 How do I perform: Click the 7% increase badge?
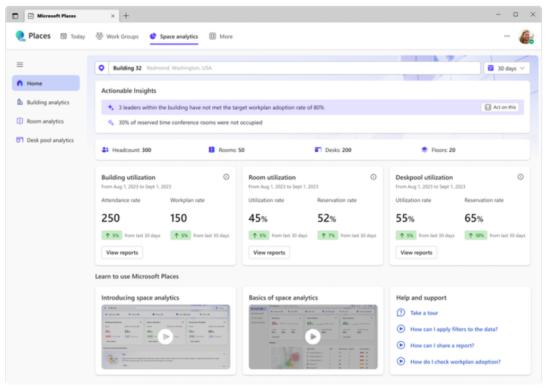click(x=328, y=235)
